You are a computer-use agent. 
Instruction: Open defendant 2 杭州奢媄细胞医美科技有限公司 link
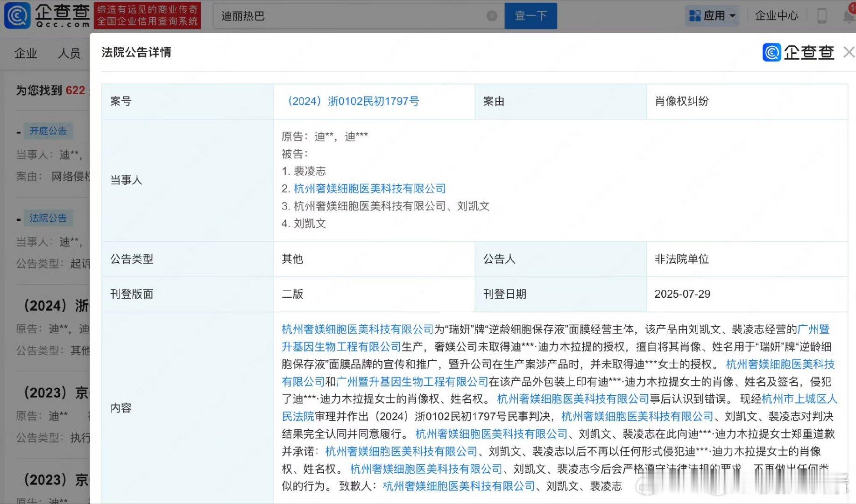pos(369,189)
